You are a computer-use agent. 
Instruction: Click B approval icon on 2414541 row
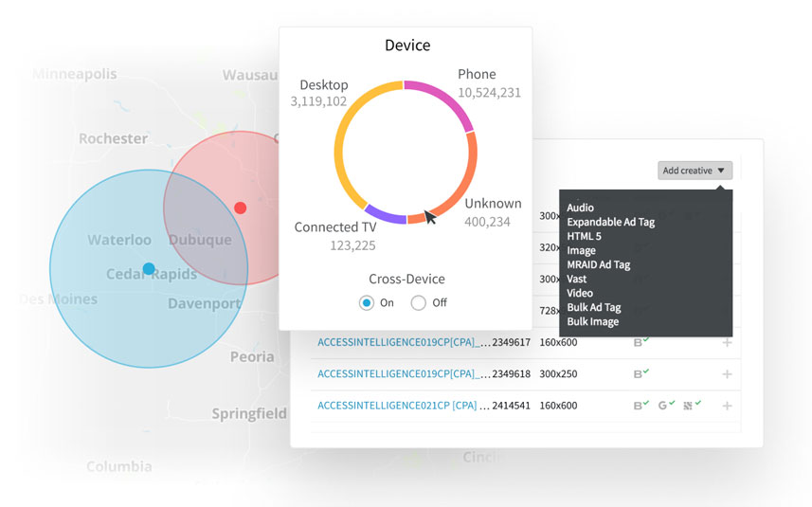point(641,405)
